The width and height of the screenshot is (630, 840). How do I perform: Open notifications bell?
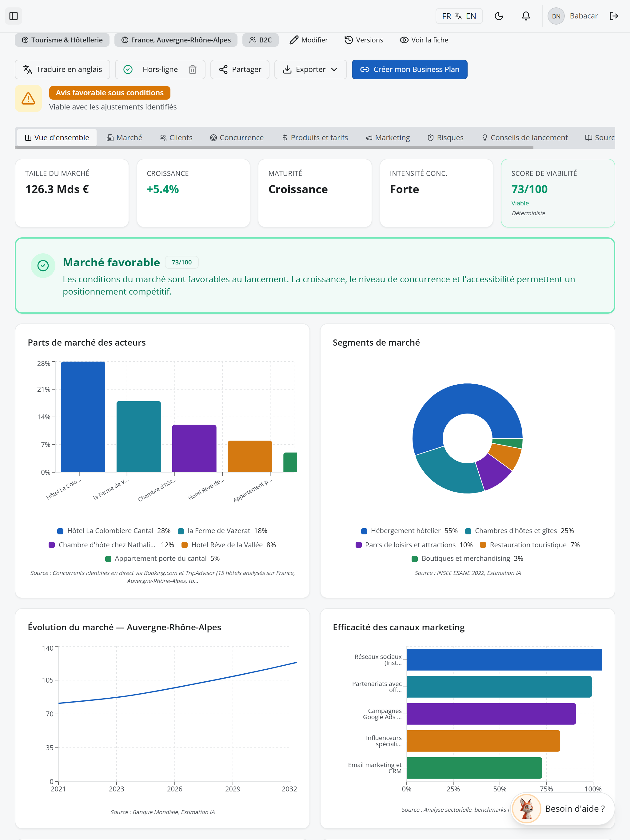point(526,16)
